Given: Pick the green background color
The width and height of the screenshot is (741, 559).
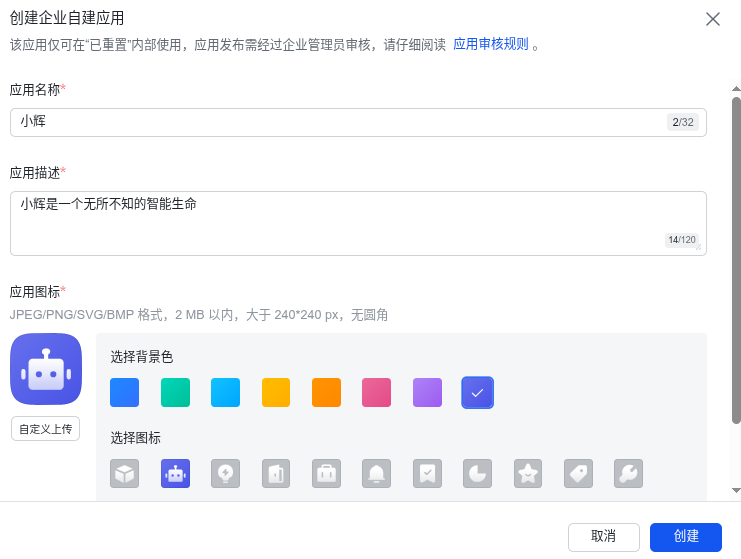Looking at the screenshot, I should (x=175, y=393).
